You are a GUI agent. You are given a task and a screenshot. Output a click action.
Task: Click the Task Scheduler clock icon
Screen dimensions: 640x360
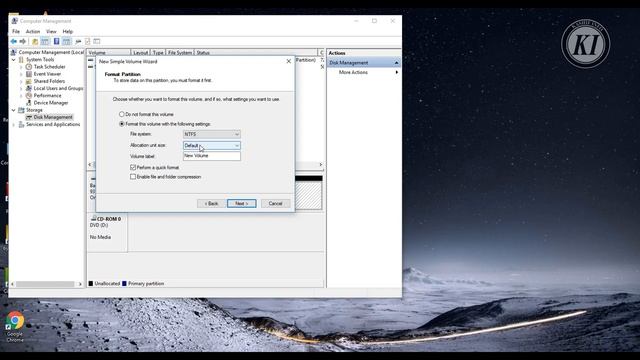point(29,67)
